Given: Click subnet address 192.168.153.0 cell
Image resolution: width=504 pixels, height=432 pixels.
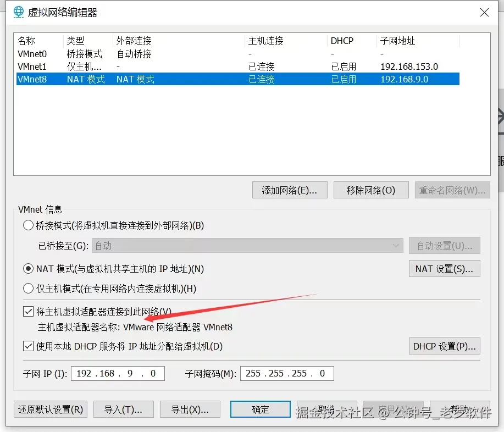Looking at the screenshot, I should point(409,67).
